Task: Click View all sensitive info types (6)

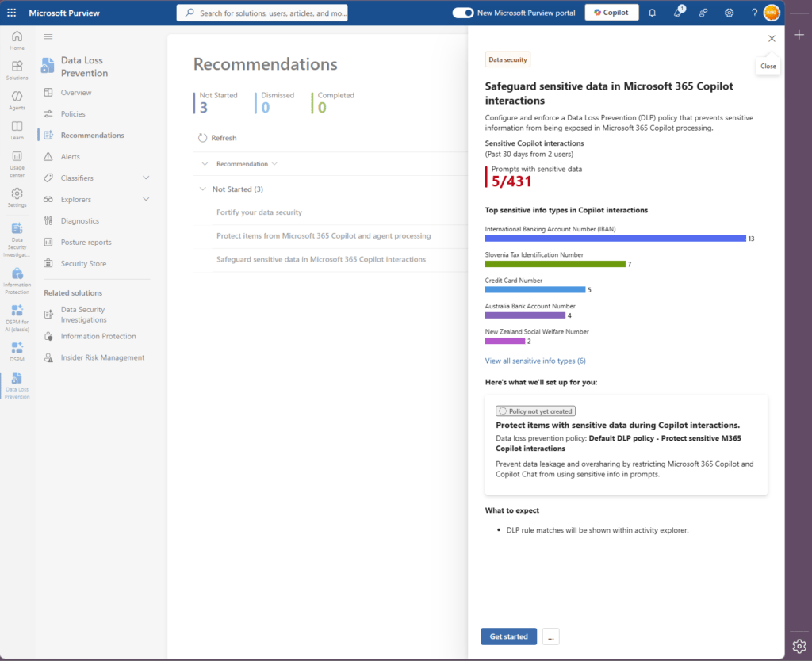Action: pyautogui.click(x=535, y=361)
